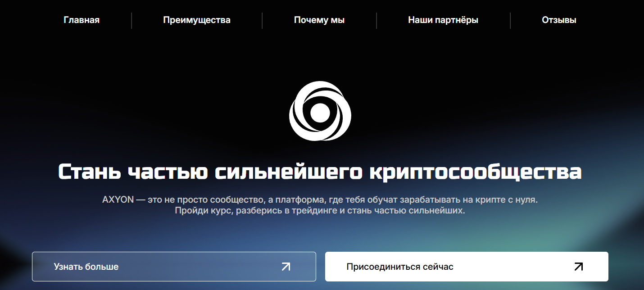Click the Узнать больше button
The image size is (644, 290).
[x=174, y=267]
